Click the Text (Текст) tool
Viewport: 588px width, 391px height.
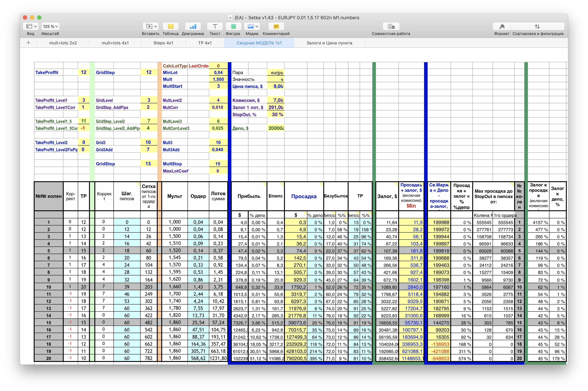click(x=215, y=26)
